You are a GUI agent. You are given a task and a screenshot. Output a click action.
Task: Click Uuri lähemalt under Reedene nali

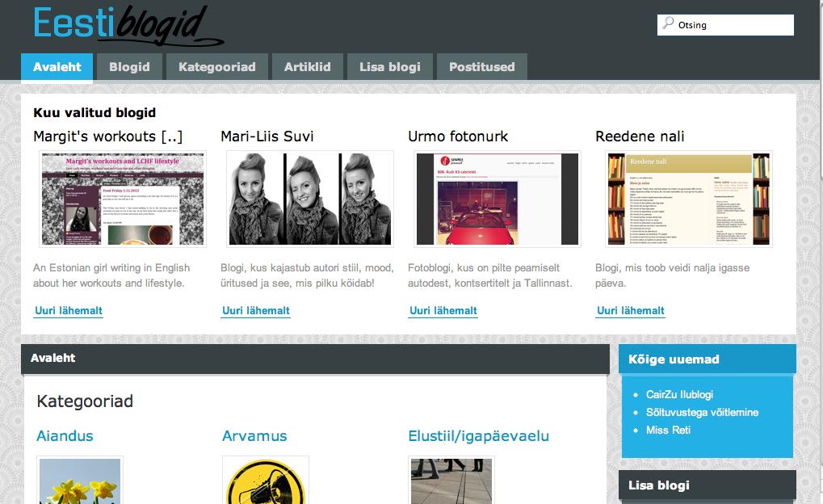click(x=630, y=311)
